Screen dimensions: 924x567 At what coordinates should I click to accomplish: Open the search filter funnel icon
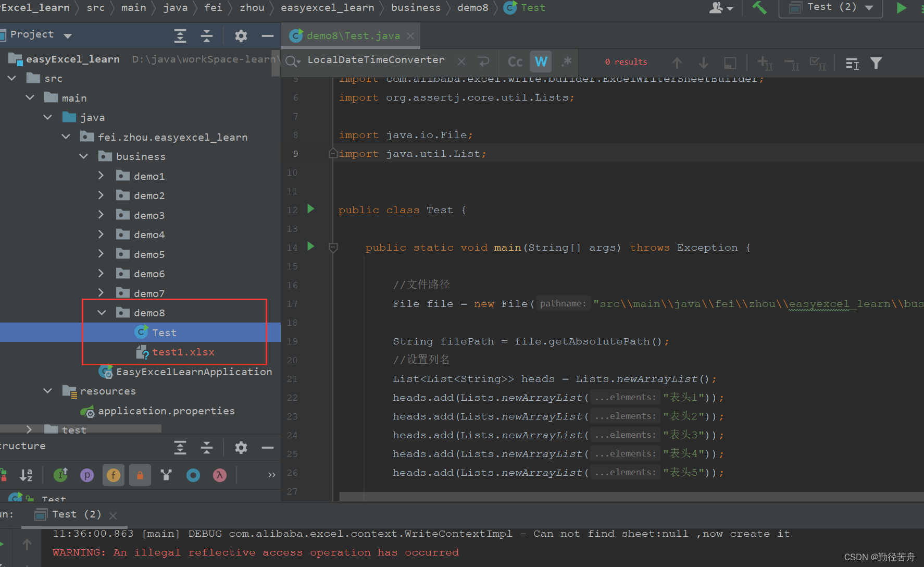point(876,63)
